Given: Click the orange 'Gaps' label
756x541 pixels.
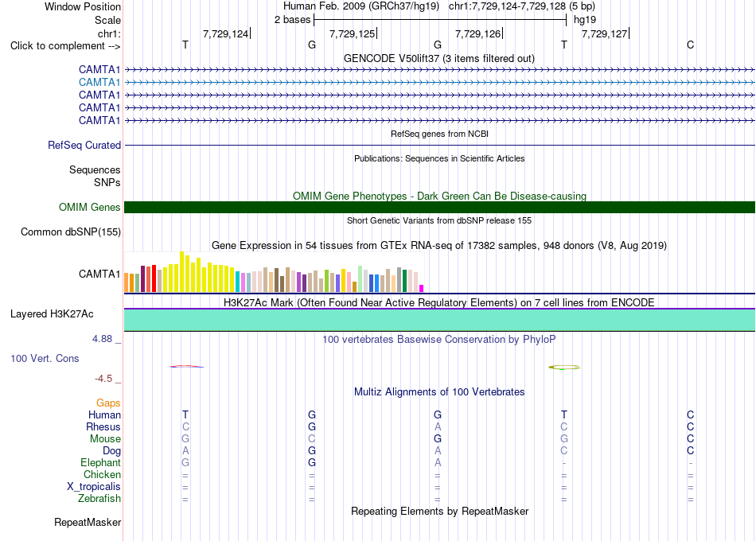Looking at the screenshot, I should (x=108, y=403).
